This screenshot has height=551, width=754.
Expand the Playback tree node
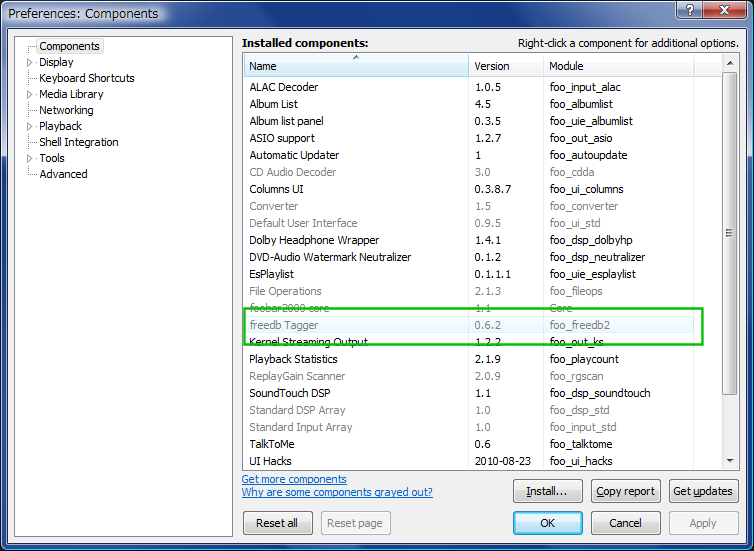[x=29, y=126]
